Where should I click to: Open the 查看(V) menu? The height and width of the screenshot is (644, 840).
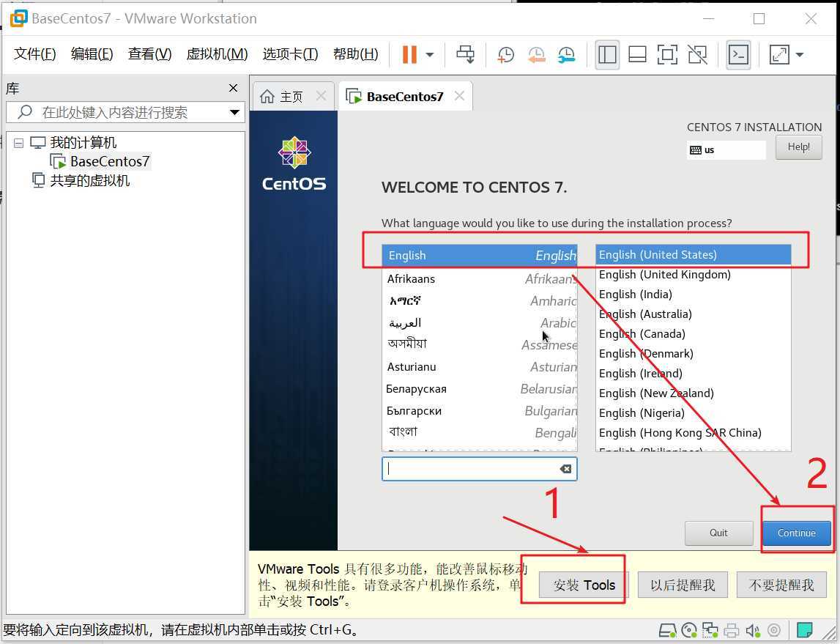pos(149,54)
